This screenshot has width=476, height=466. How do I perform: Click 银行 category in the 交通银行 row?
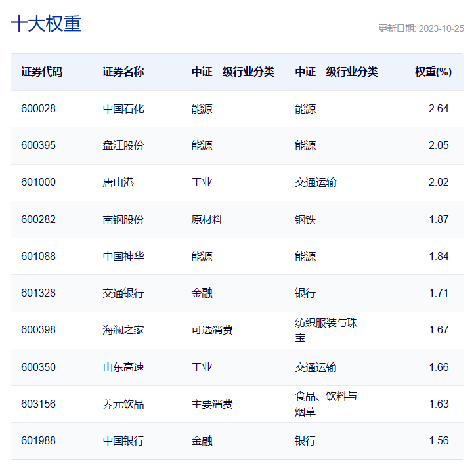[305, 293]
